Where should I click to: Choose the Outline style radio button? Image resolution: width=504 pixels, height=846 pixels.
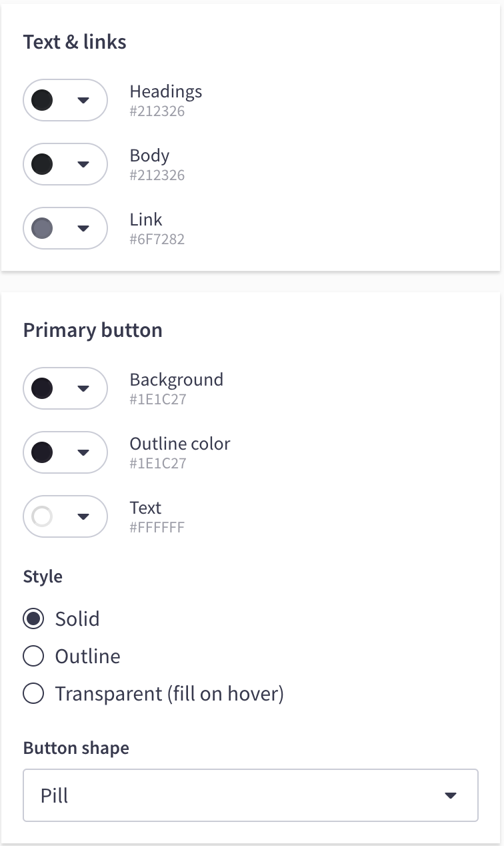coord(33,657)
